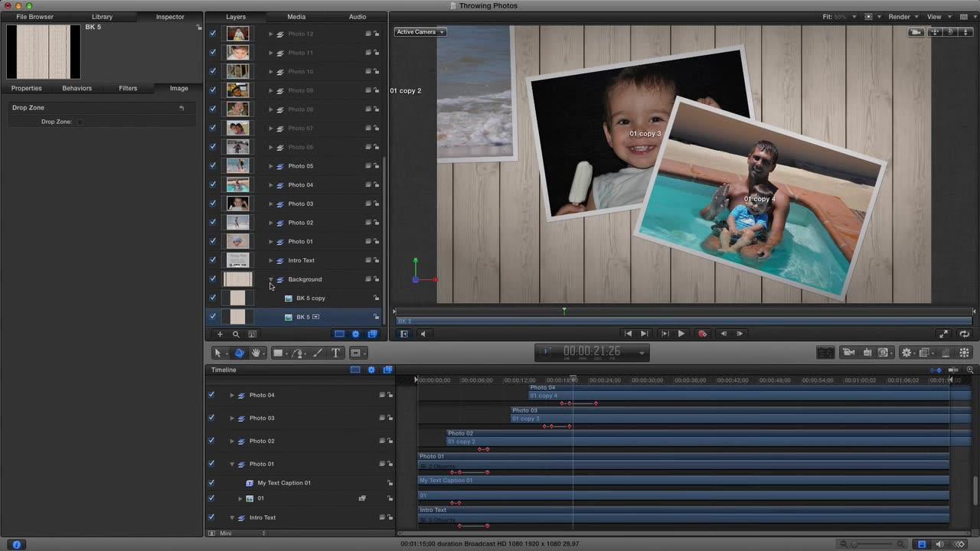
Task: Select the arrow Select/Transform tool
Action: tap(217, 352)
